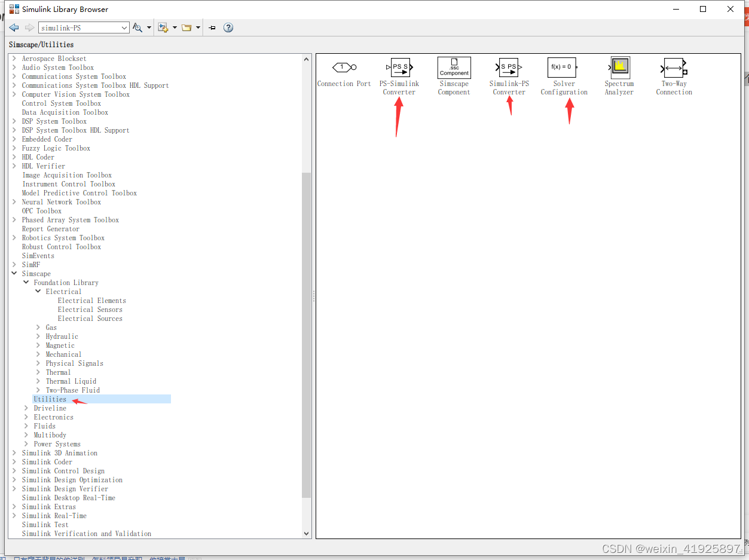Click the Solver Configuration label
Viewport: 749px width, 560px height.
564,88
